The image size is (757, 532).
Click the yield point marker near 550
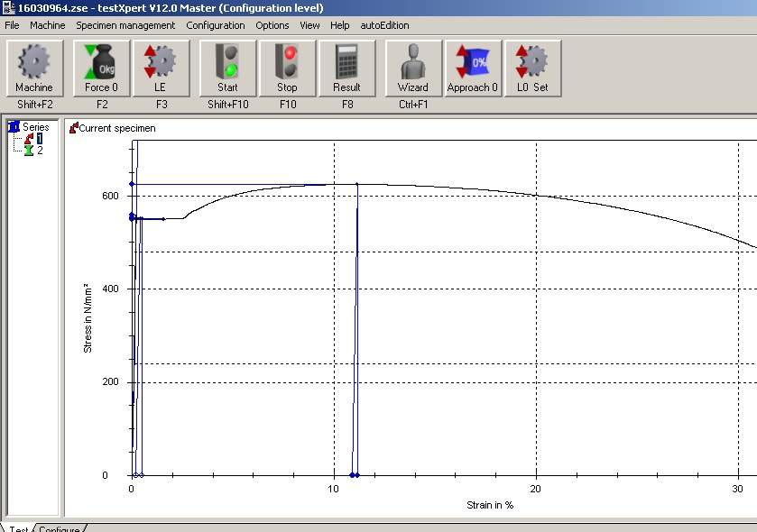coord(132,216)
